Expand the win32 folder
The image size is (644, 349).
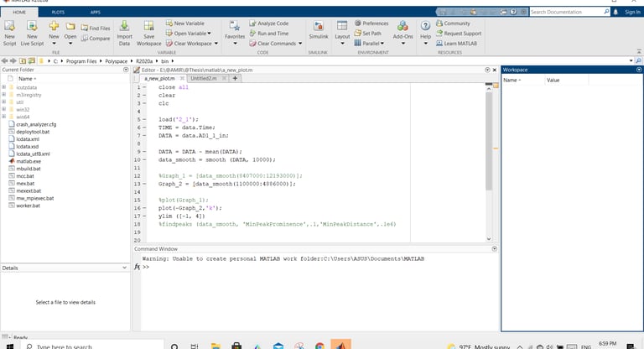pyautogui.click(x=3, y=109)
